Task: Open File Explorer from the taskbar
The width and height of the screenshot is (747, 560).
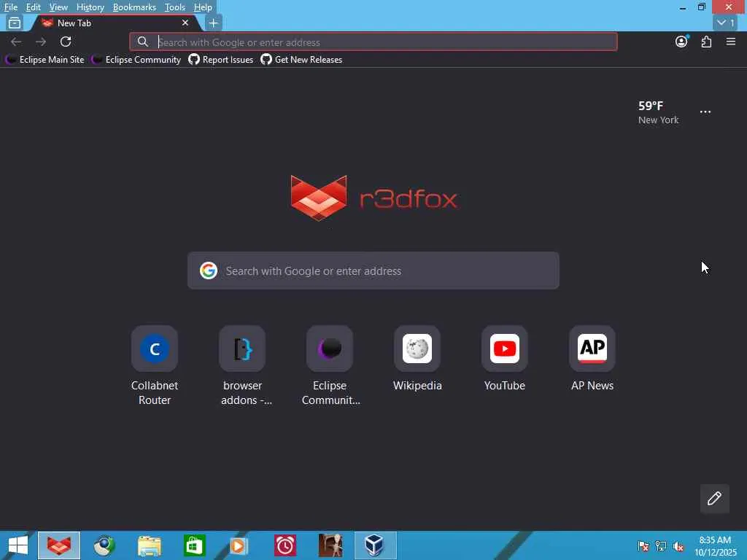Action: pos(149,545)
